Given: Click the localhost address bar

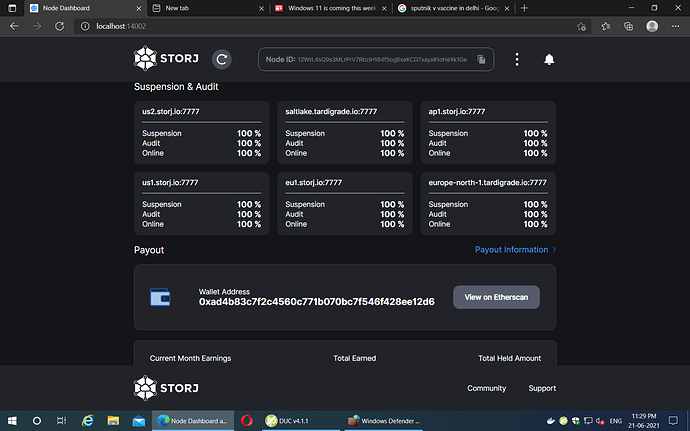Looking at the screenshot, I should click(300, 26).
